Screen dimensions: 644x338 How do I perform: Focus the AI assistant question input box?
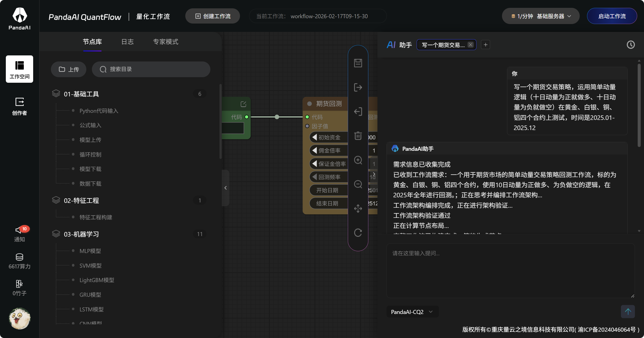[511, 270]
